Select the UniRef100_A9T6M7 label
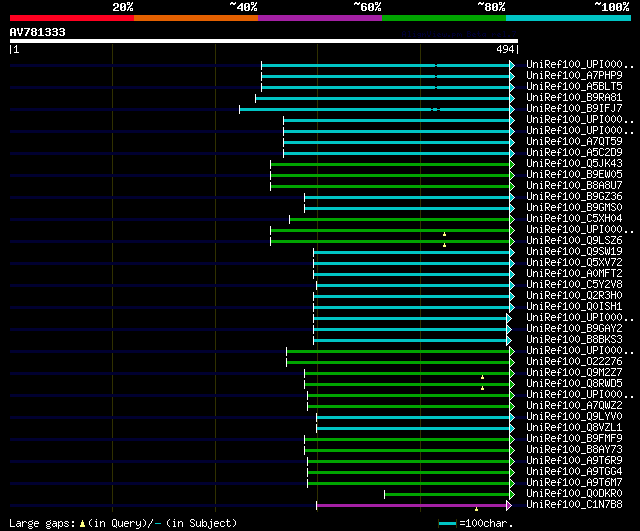The height and width of the screenshot is (531, 640). [574, 483]
